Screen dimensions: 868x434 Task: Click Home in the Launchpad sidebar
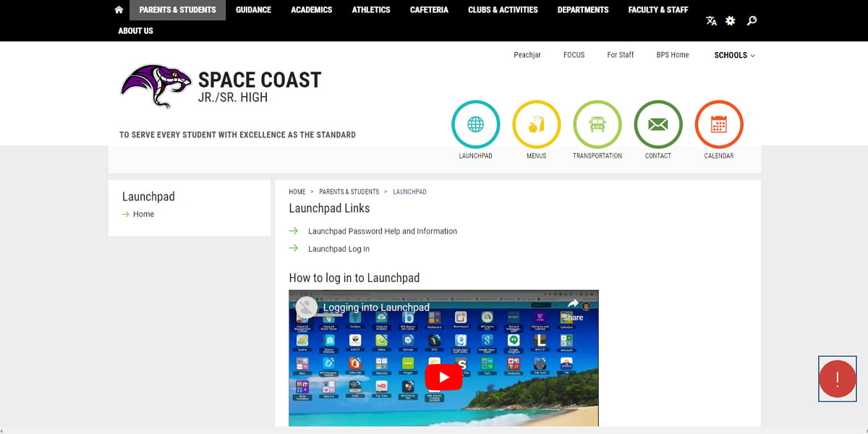point(143,214)
